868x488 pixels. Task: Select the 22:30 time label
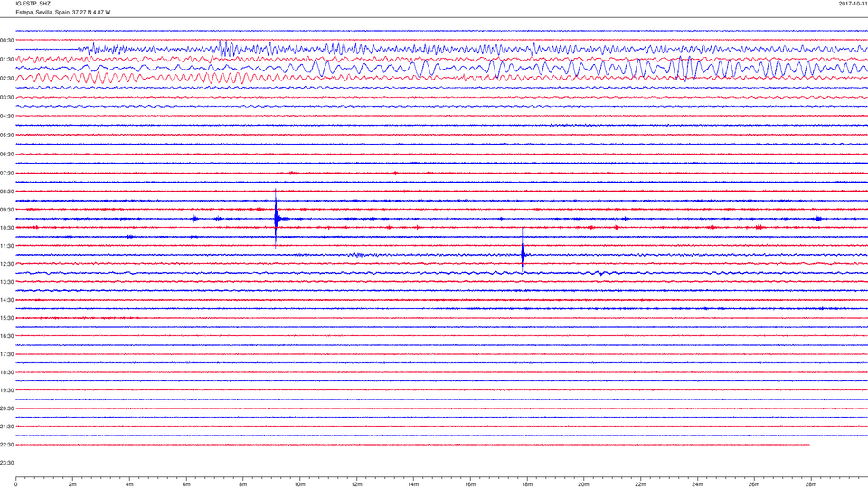coord(7,445)
